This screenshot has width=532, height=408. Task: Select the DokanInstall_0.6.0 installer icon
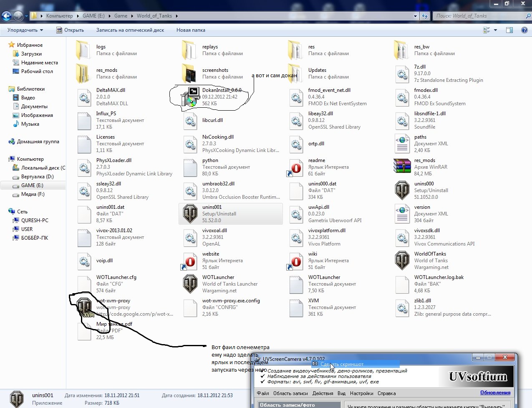(x=190, y=97)
